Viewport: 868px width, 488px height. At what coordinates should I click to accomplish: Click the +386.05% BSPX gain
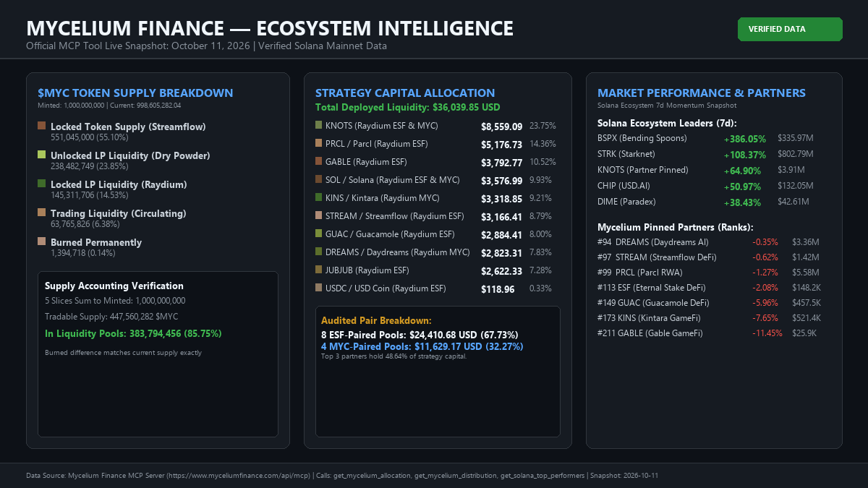744,139
